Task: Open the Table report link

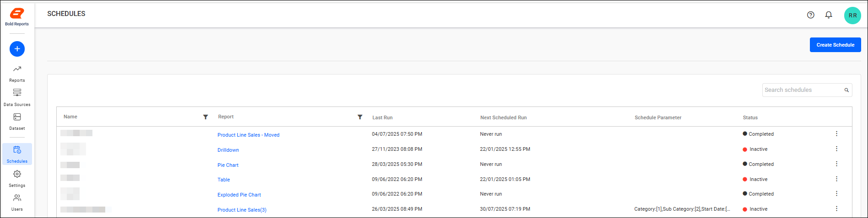Action: tap(224, 180)
